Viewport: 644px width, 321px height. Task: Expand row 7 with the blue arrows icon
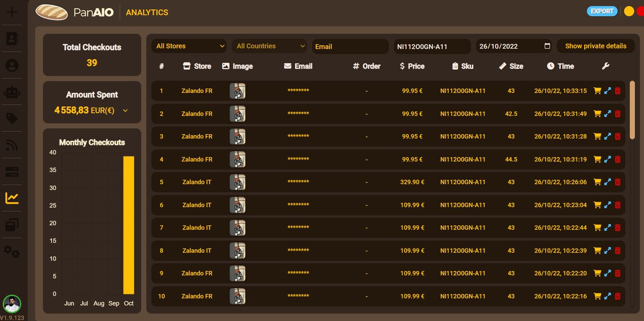click(608, 228)
